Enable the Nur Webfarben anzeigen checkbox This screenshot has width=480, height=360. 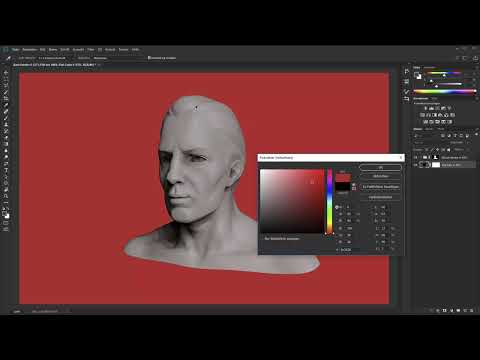262,239
